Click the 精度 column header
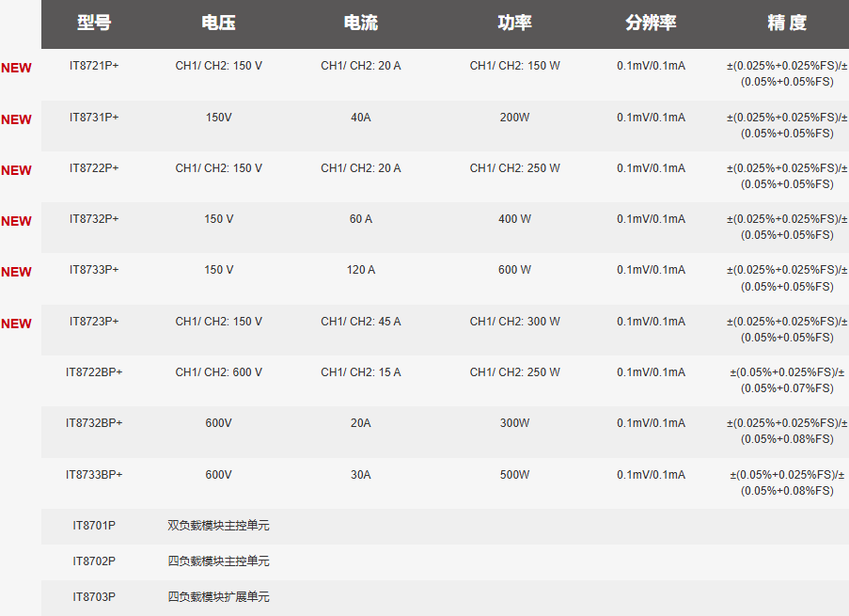This screenshot has height=616, width=849. tap(787, 23)
